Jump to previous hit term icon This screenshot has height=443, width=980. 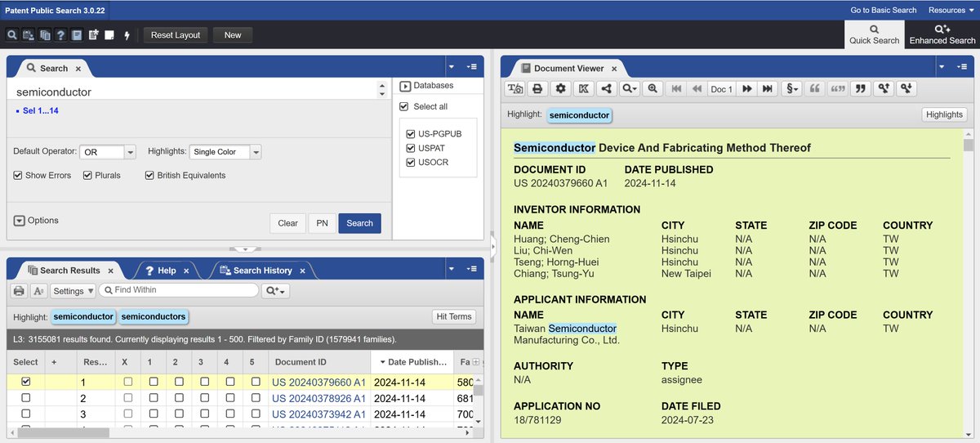coord(882,88)
